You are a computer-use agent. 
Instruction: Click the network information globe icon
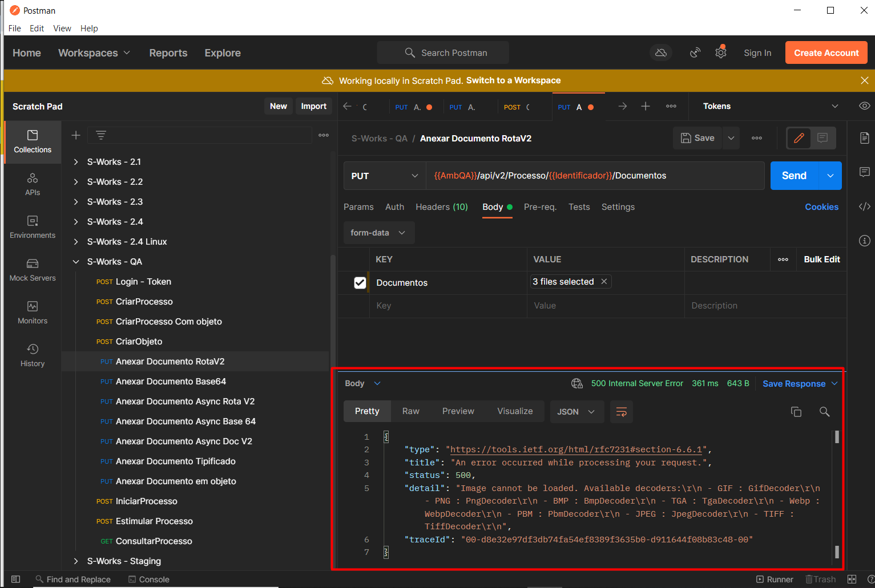tap(577, 383)
